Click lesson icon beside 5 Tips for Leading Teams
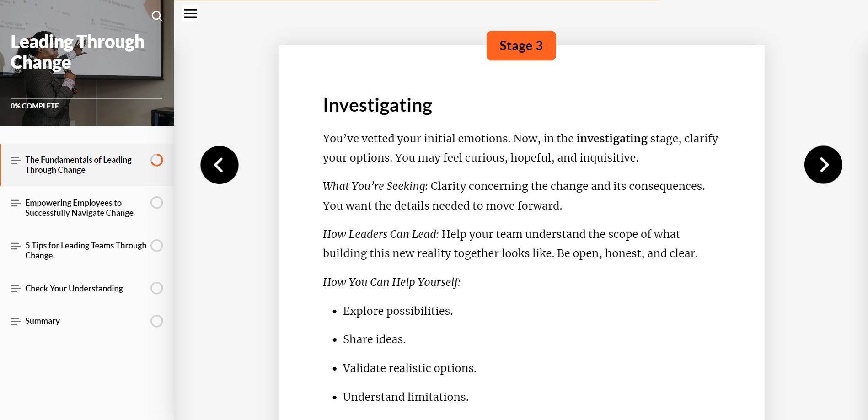This screenshot has height=420, width=868. pos(16,246)
